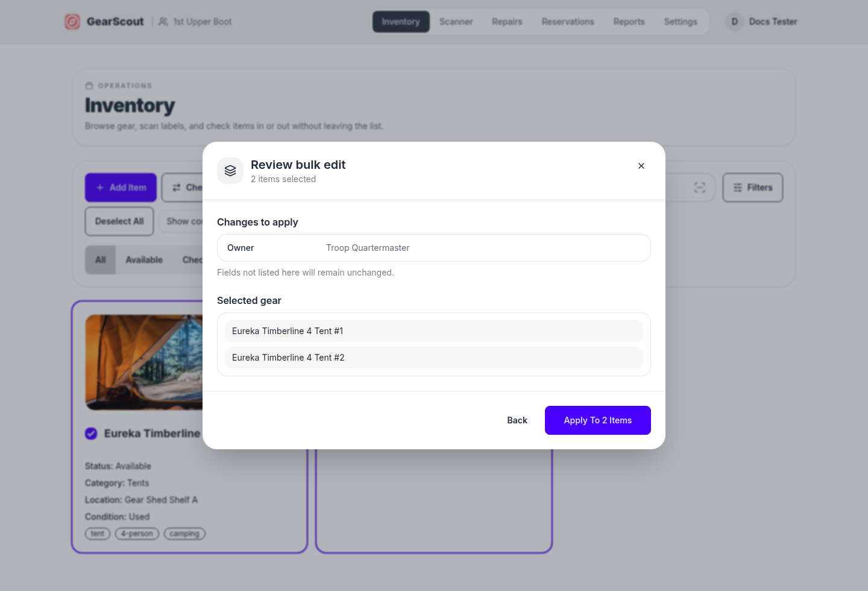Open the Repairs nav tab

(x=507, y=22)
